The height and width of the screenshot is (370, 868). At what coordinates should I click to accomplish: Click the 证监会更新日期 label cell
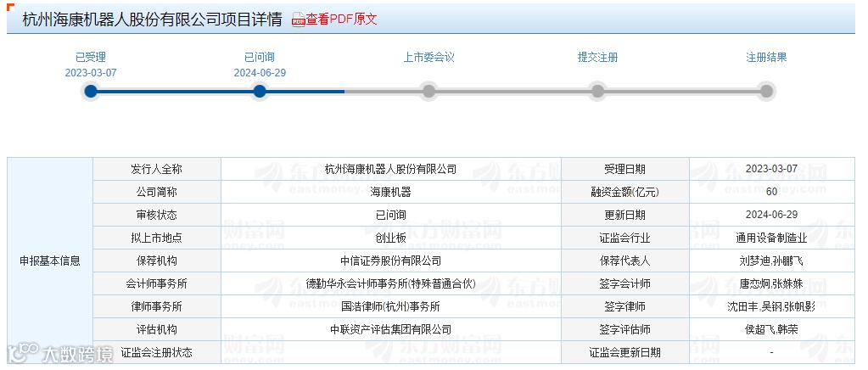pos(625,352)
